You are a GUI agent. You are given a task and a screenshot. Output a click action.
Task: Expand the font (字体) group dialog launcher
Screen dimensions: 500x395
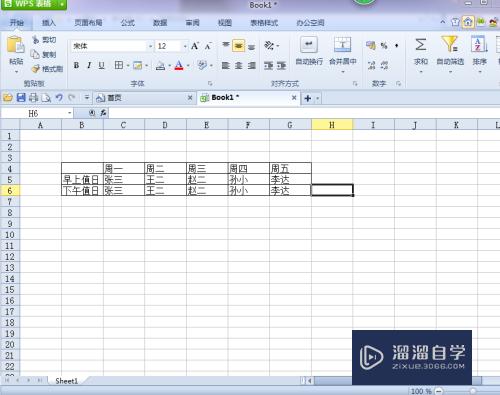pyautogui.click(x=210, y=83)
